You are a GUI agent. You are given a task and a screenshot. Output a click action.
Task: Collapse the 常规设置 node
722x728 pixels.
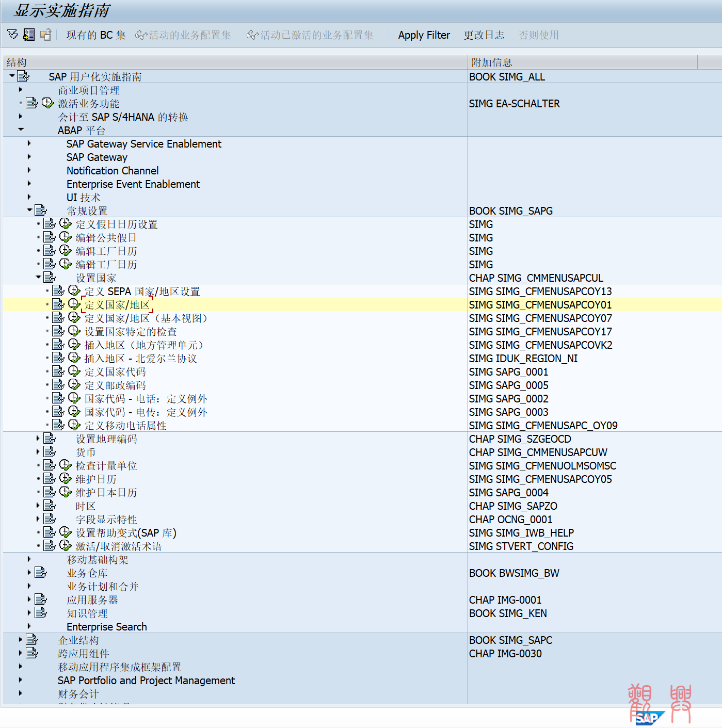point(29,210)
